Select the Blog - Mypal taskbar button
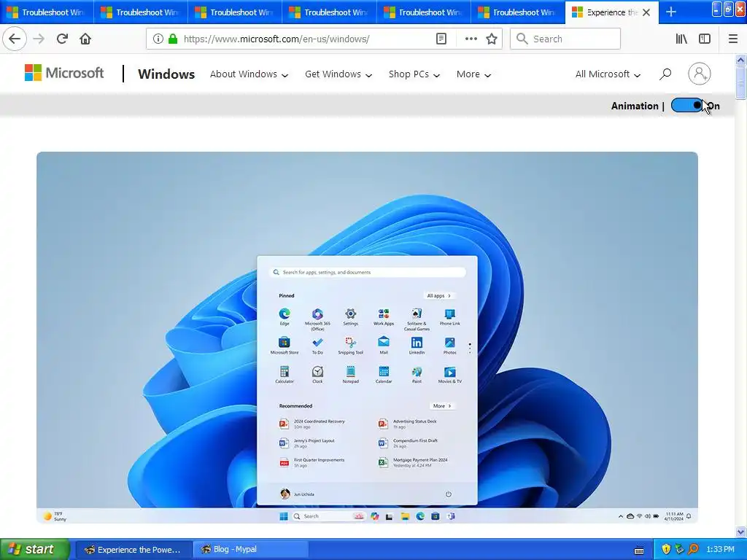 251,550
